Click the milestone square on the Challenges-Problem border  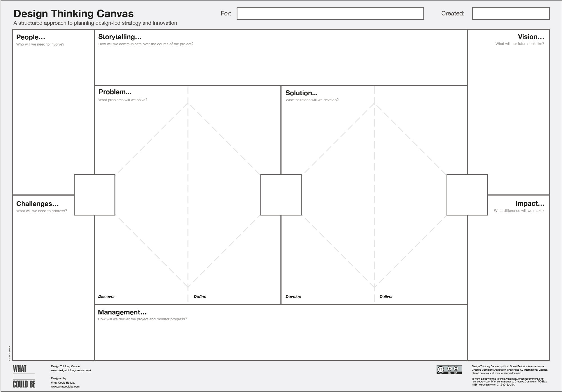pos(94,195)
